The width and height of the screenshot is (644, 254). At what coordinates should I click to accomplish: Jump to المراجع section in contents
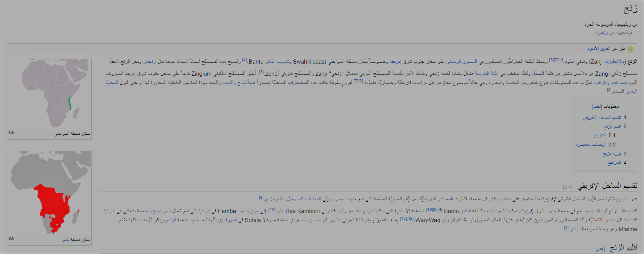click(614, 163)
